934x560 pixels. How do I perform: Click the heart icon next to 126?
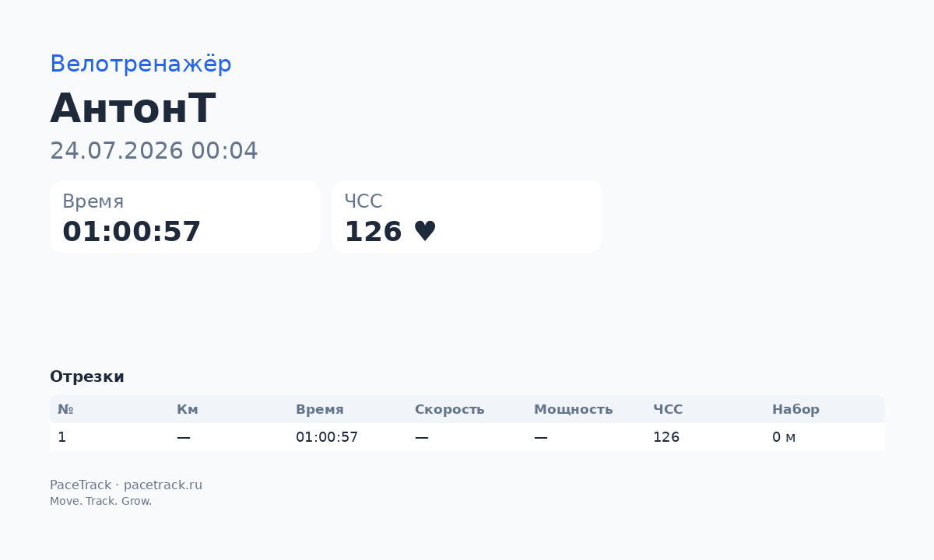tap(424, 232)
